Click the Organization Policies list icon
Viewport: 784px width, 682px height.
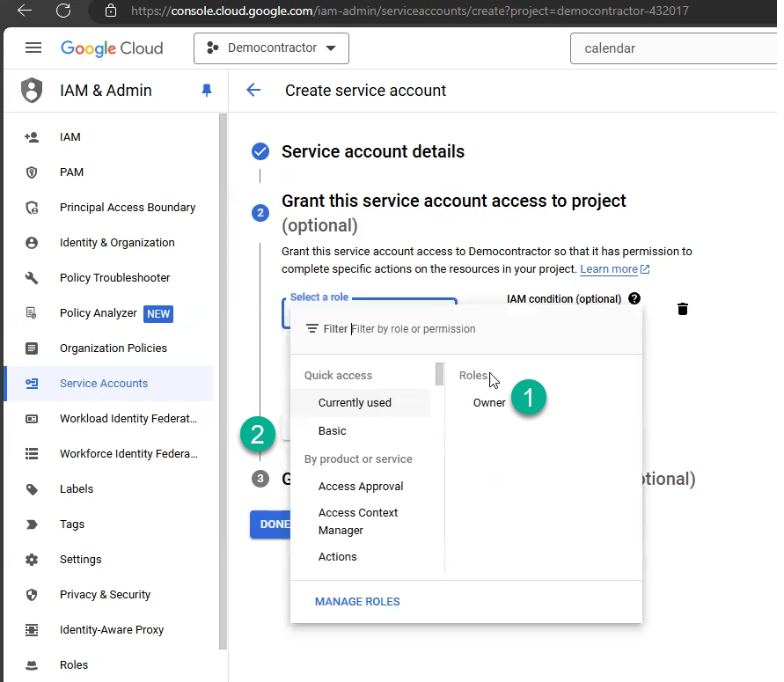(x=32, y=348)
